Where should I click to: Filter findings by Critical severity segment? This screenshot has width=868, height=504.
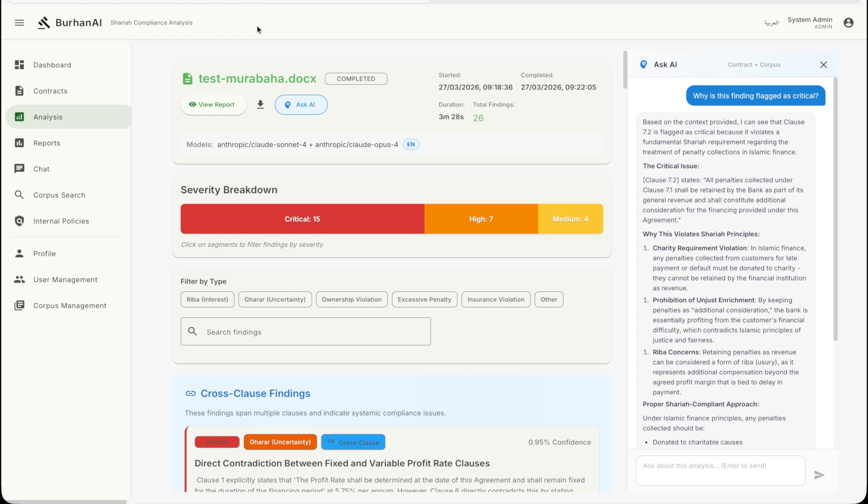pos(302,219)
